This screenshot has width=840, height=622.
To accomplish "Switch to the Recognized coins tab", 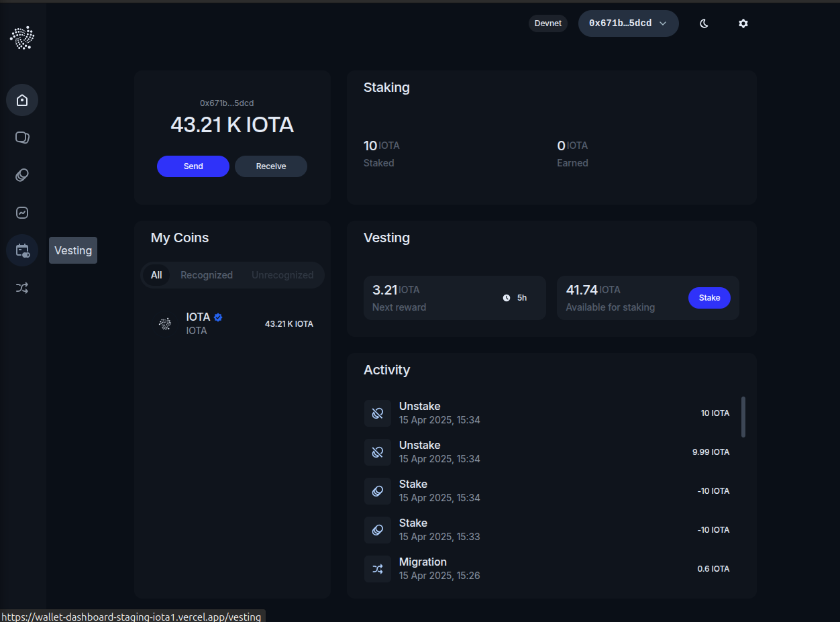I will (x=207, y=275).
